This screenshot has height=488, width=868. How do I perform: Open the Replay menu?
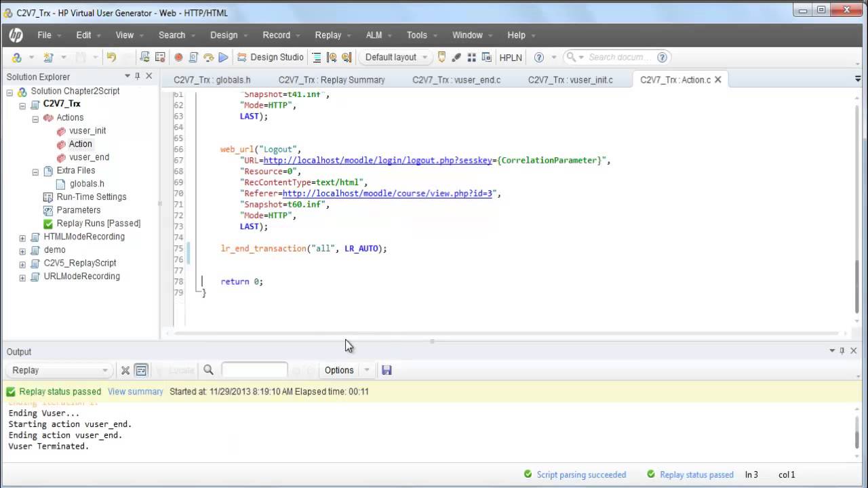[328, 35]
